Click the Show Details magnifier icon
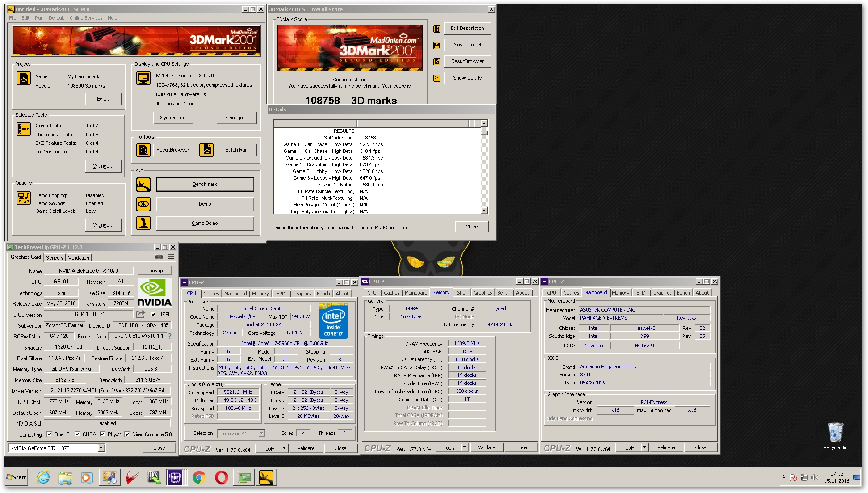The height and width of the screenshot is (493, 868). (x=437, y=78)
